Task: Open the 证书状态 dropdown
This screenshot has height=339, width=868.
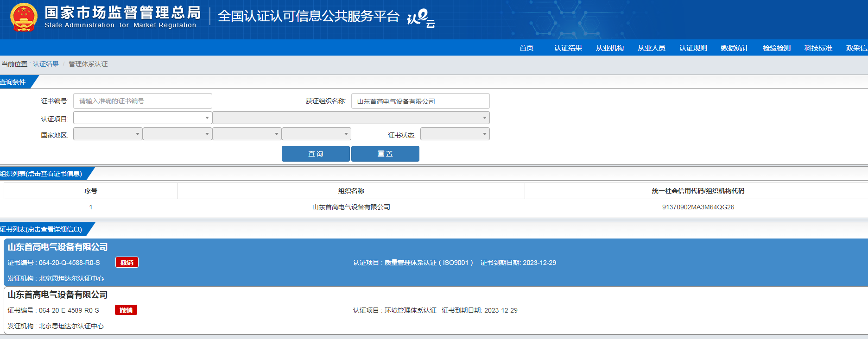Action: pyautogui.click(x=455, y=134)
